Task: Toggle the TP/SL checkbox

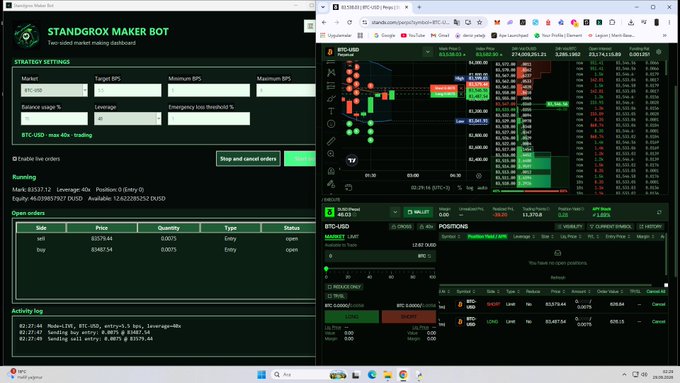Action: [x=330, y=296]
